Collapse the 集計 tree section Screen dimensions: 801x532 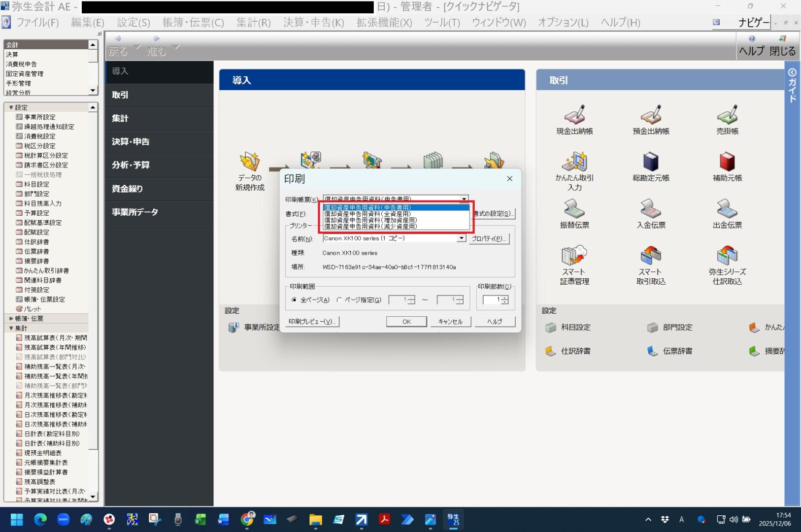[11, 329]
